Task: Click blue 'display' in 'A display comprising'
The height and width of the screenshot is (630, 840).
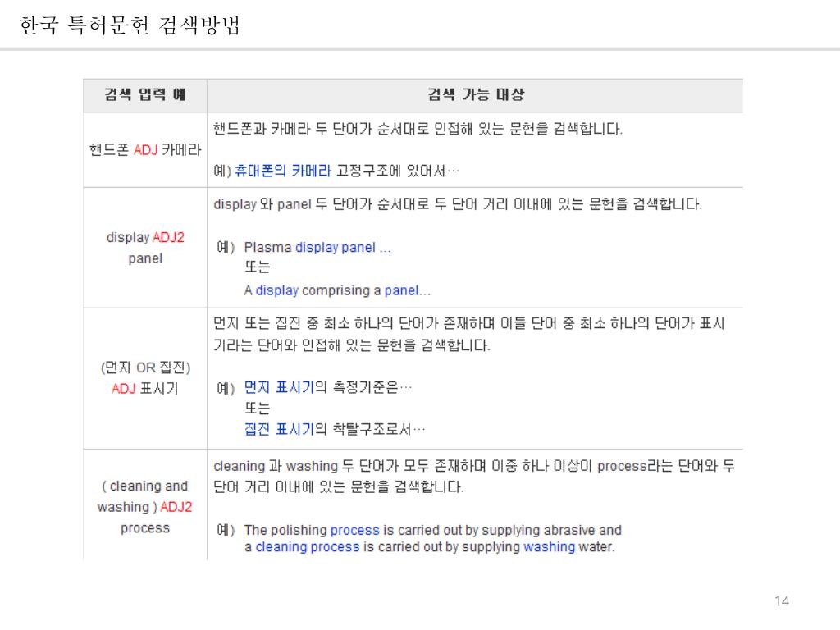Action: tap(277, 290)
